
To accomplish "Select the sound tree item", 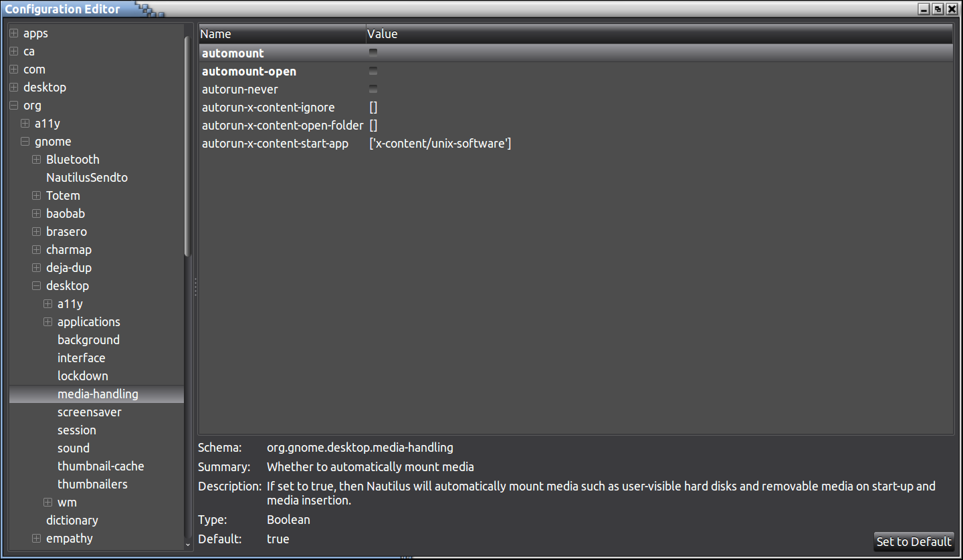I will tap(74, 448).
